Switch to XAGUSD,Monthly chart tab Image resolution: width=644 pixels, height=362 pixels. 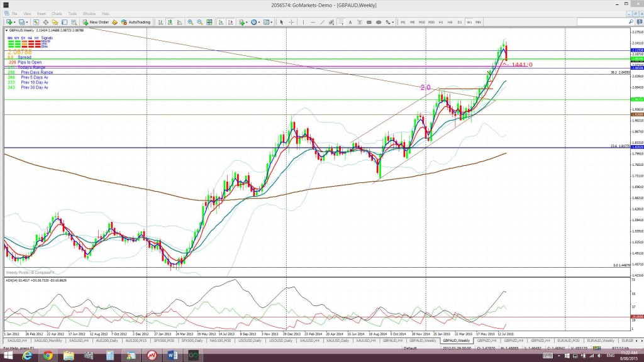click(x=48, y=341)
